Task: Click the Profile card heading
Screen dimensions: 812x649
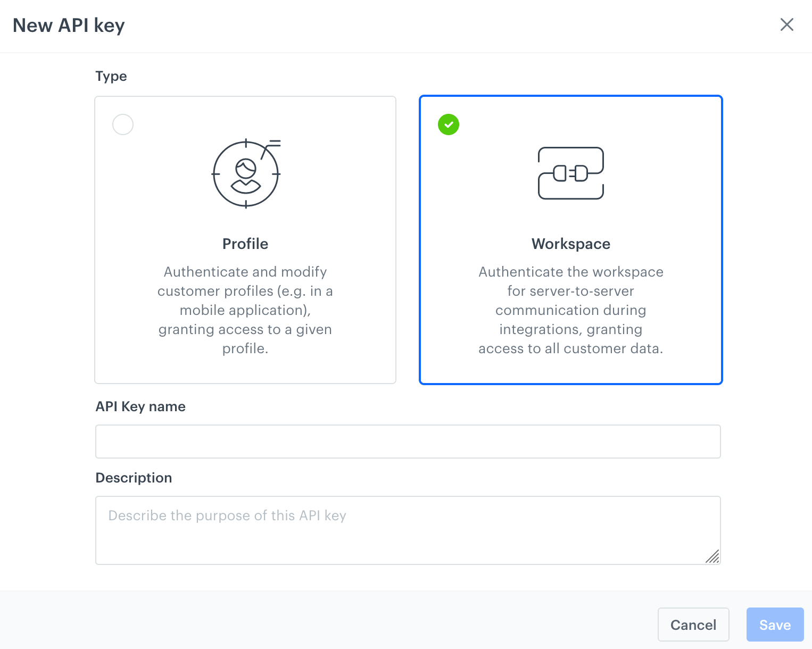Action: point(245,244)
